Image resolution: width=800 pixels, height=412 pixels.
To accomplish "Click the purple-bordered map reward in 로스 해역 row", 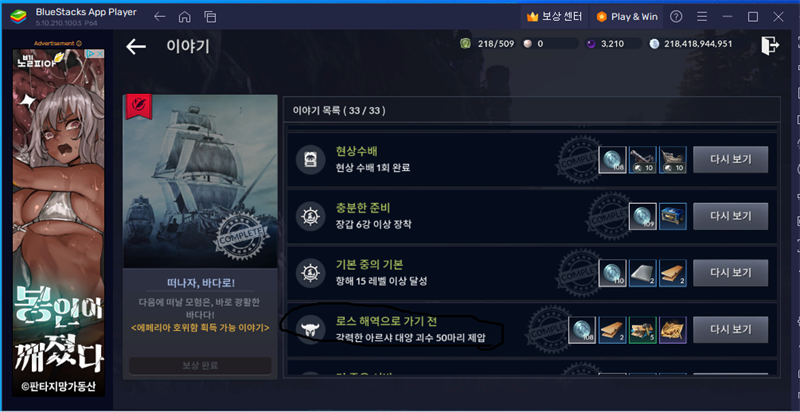I will [x=672, y=330].
